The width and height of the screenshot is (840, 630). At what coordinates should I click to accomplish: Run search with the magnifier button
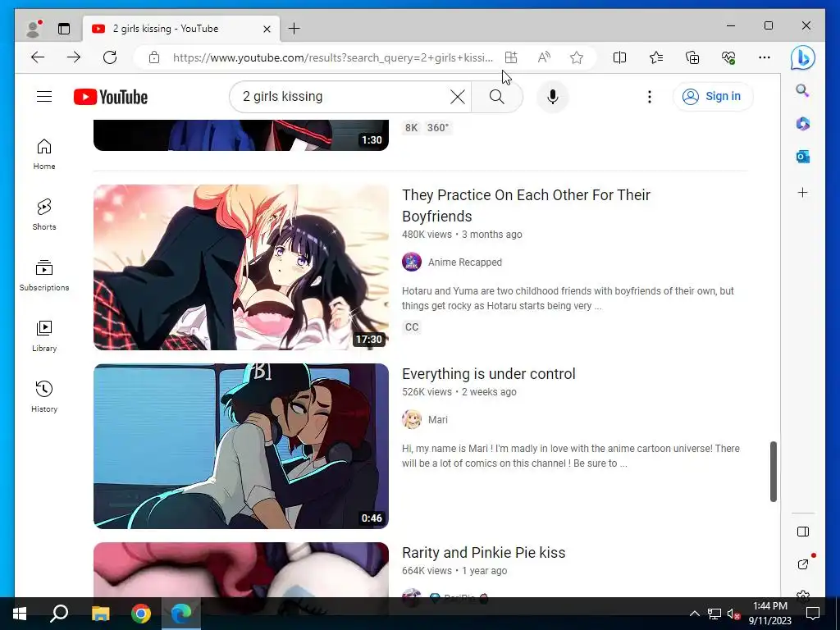496,97
